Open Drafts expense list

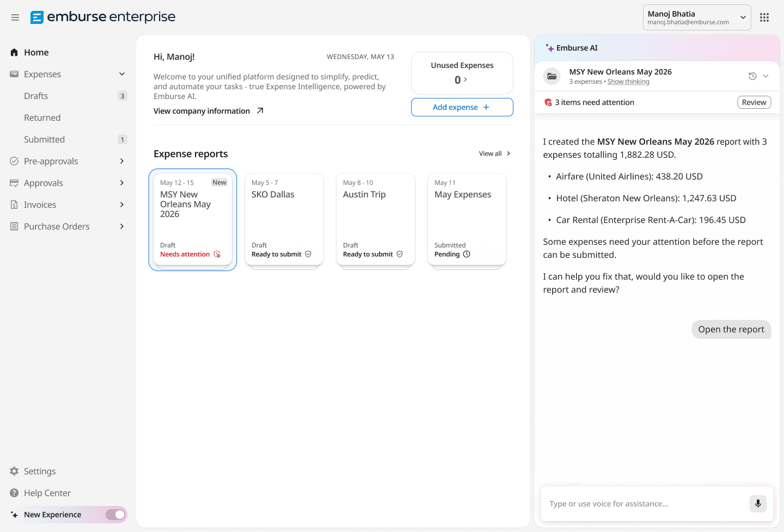click(x=36, y=96)
